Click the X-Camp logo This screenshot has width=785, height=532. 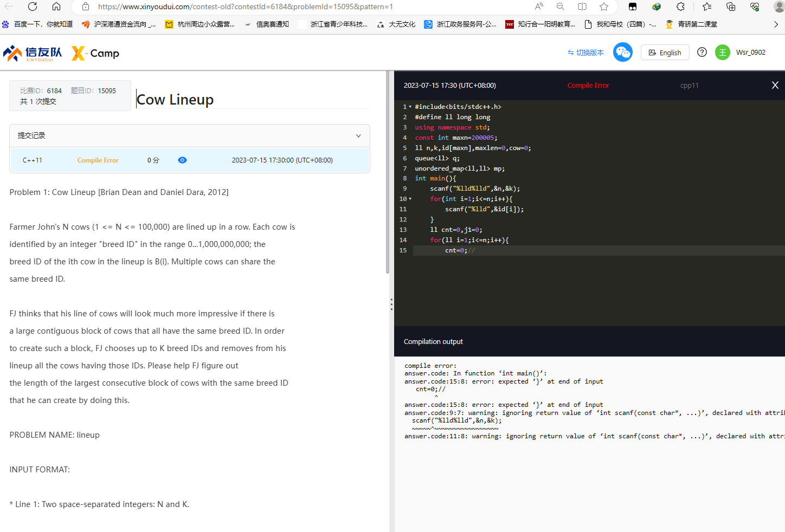click(95, 53)
